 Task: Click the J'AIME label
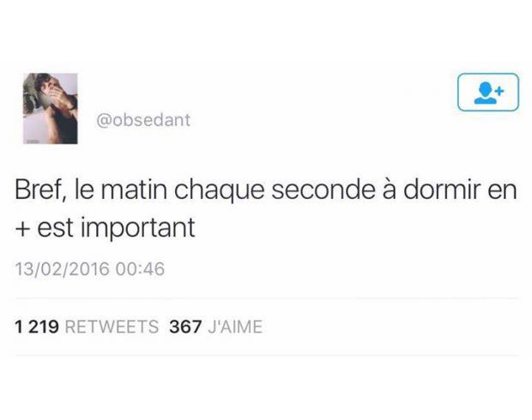[235, 327]
